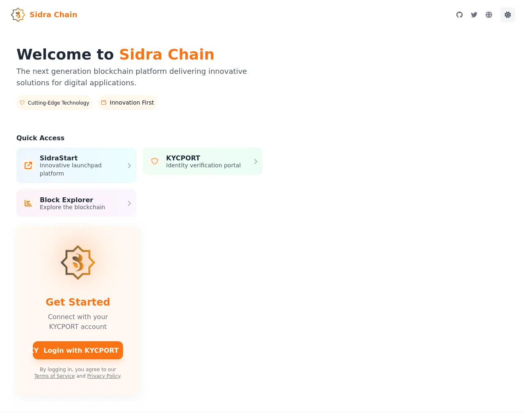Click the Innovation First badge

tap(128, 103)
